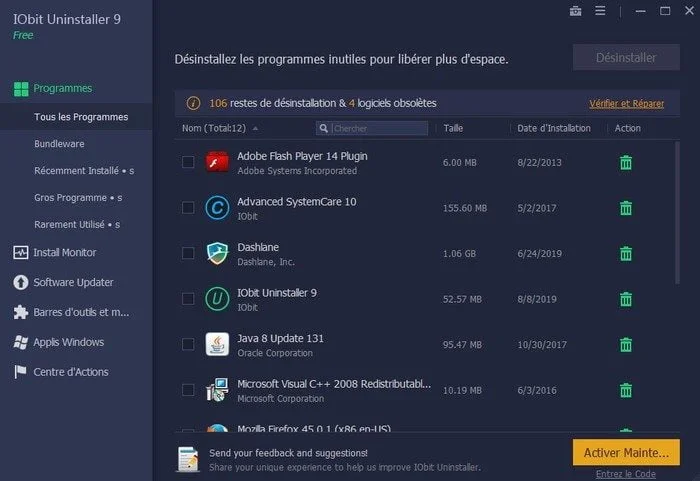
Task: Sort by the Taille column header
Action: click(x=453, y=129)
